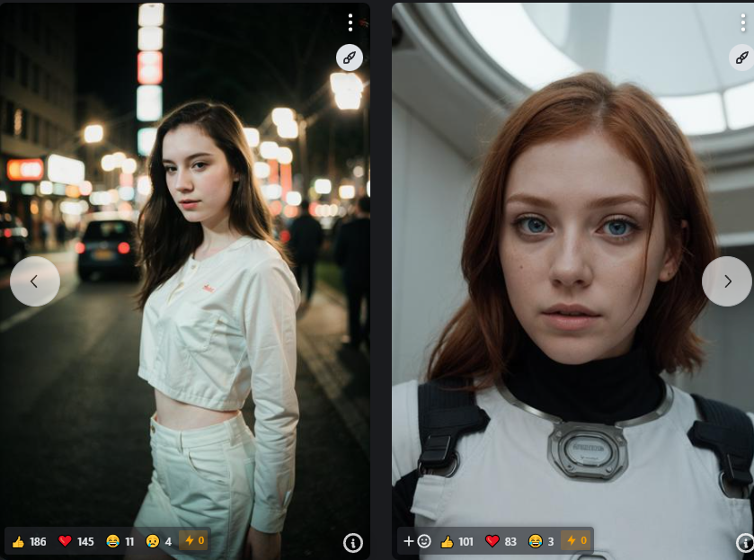This screenshot has height=560, width=754.
Task: Go to previous image with the left arrow
Action: tap(35, 281)
